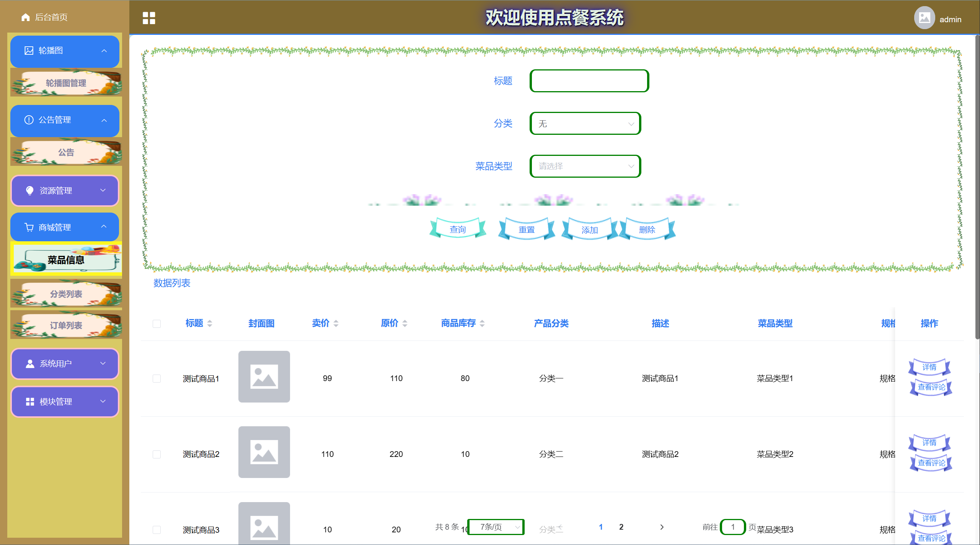
Task: Go to next page with arrow icon
Action: click(x=662, y=527)
